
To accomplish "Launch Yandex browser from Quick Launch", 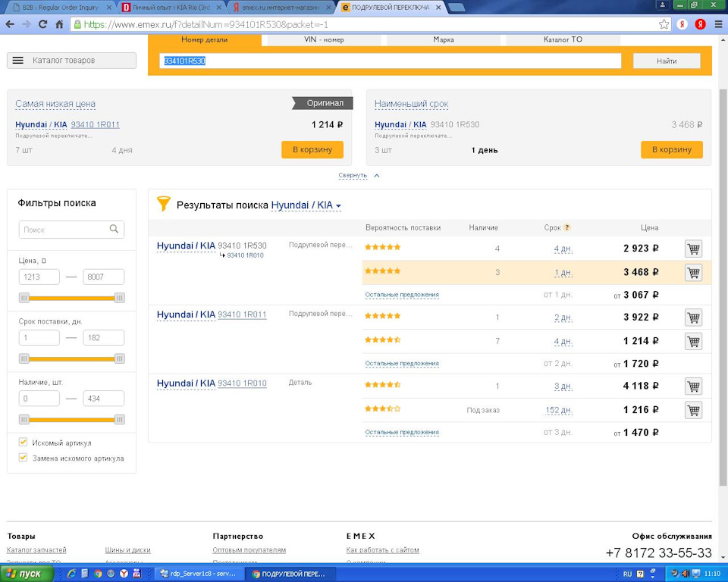I will click(x=124, y=574).
